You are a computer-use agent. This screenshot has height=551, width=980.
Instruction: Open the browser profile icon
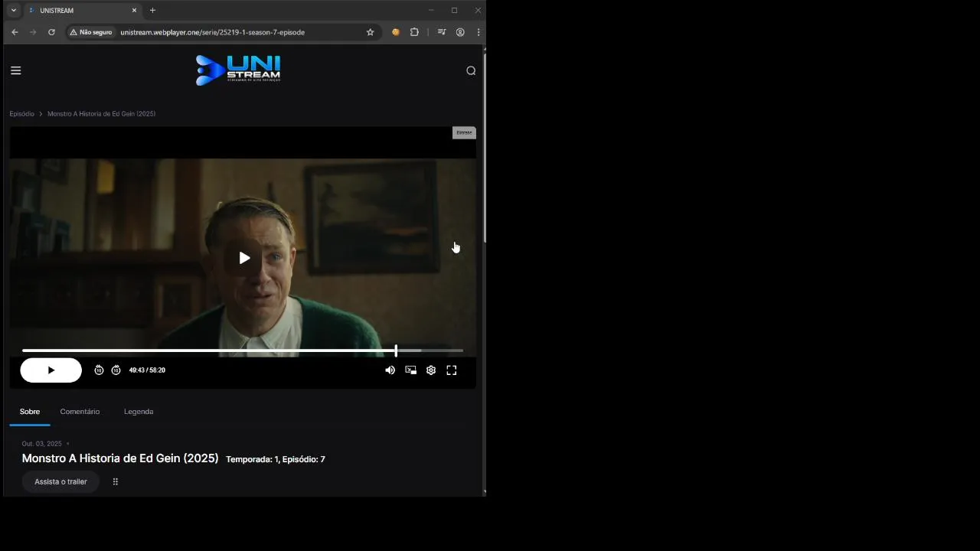pyautogui.click(x=460, y=32)
